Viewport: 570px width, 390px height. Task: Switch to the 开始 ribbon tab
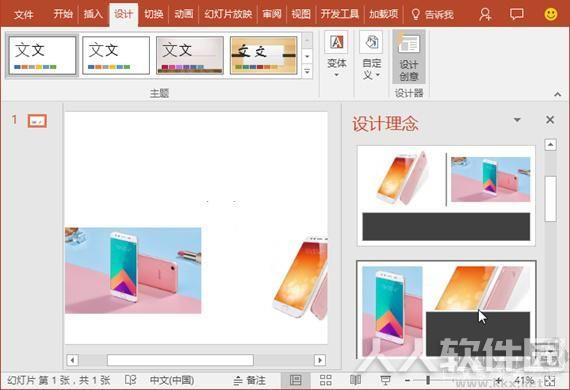coord(63,14)
